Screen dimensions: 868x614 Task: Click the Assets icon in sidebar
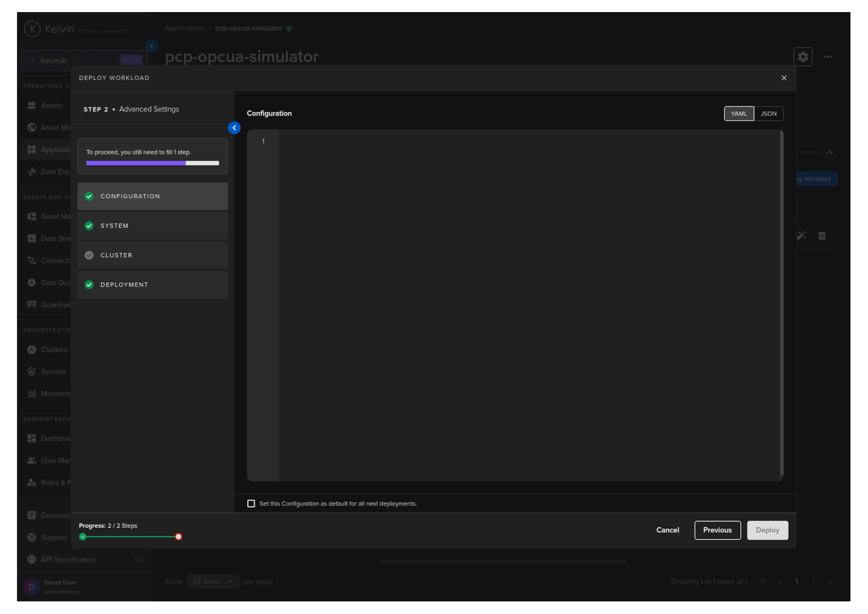32,105
